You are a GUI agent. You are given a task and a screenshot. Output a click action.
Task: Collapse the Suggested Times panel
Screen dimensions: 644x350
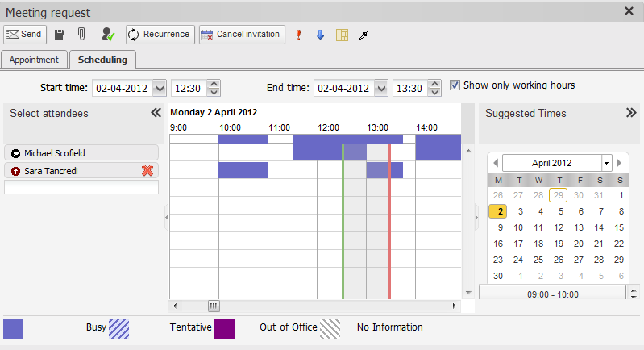631,114
